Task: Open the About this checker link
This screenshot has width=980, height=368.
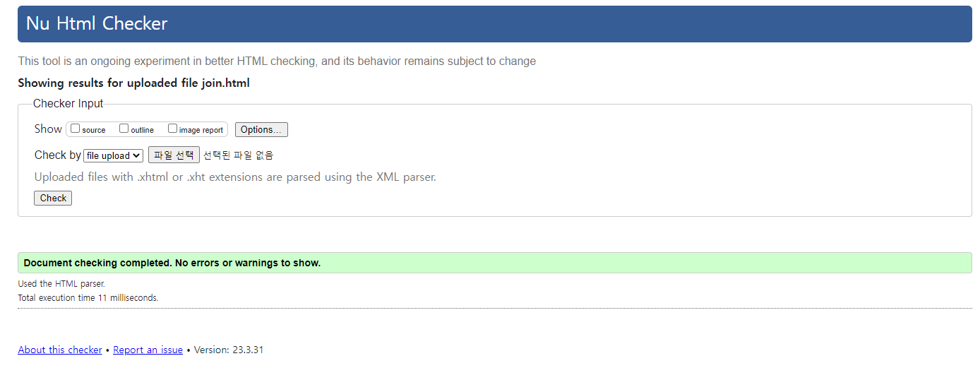Action: coord(60,350)
